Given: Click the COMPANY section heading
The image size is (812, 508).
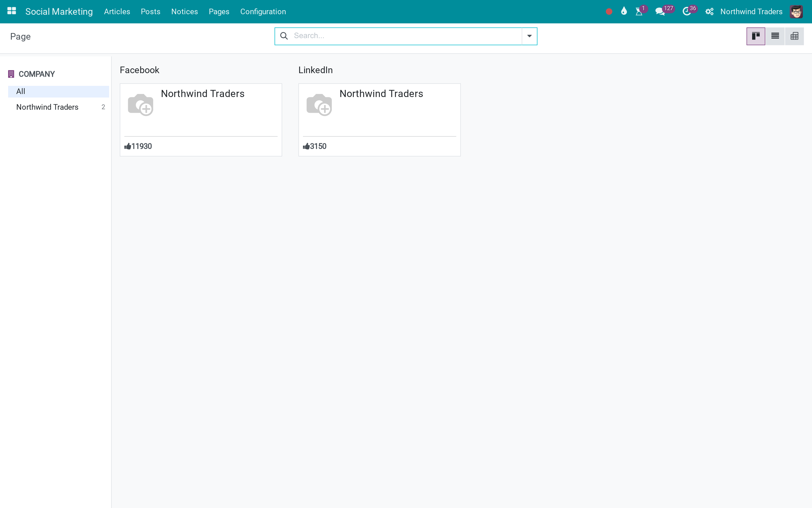Looking at the screenshot, I should [37, 74].
